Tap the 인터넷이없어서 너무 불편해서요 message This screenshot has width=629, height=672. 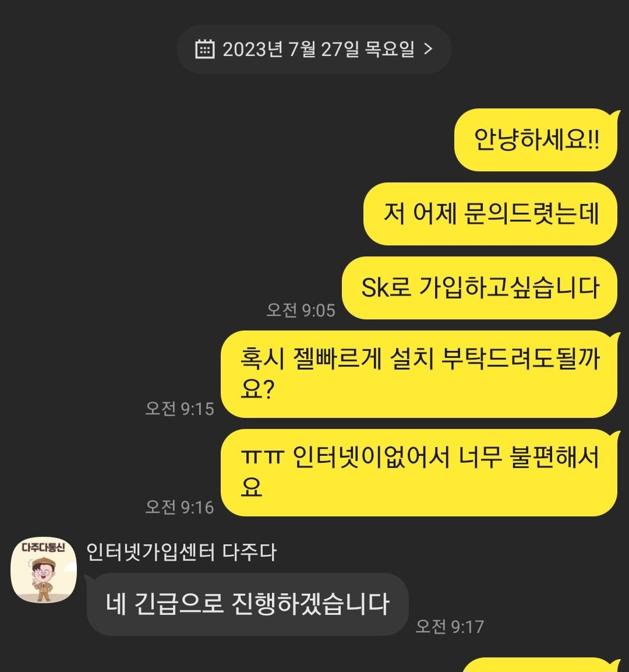[x=419, y=473]
